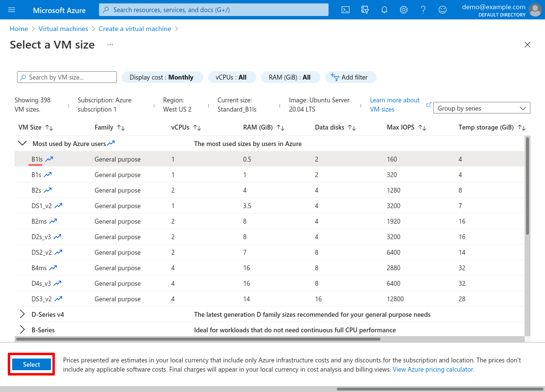This screenshot has width=545, height=392.
Task: Open the account avatar menu
Action: tap(535, 10)
